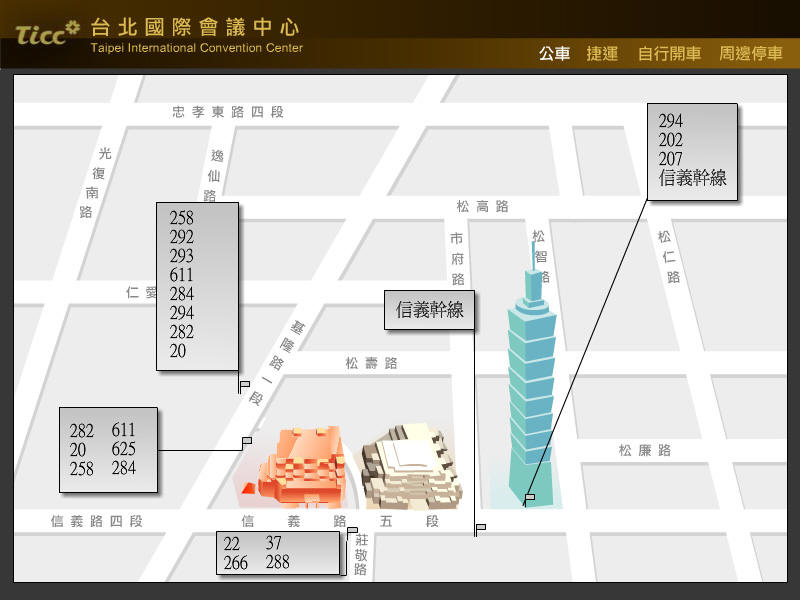Click the bus stop flag connected to the 282/611 box
The width and height of the screenshot is (800, 600).
coord(246,443)
